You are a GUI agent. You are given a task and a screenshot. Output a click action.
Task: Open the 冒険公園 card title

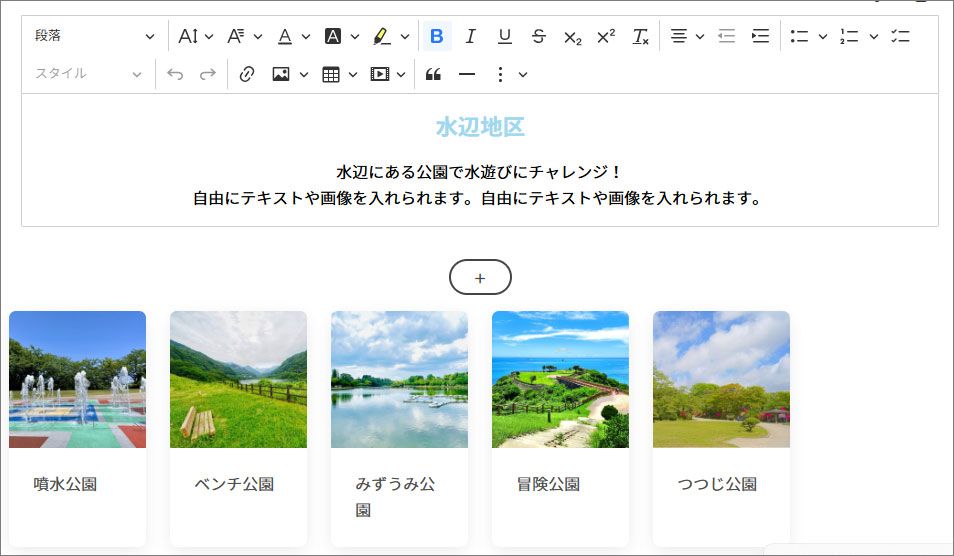[548, 484]
